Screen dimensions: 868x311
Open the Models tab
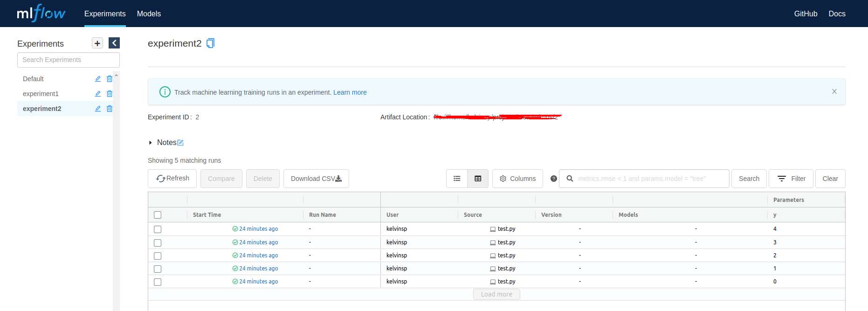pos(149,14)
